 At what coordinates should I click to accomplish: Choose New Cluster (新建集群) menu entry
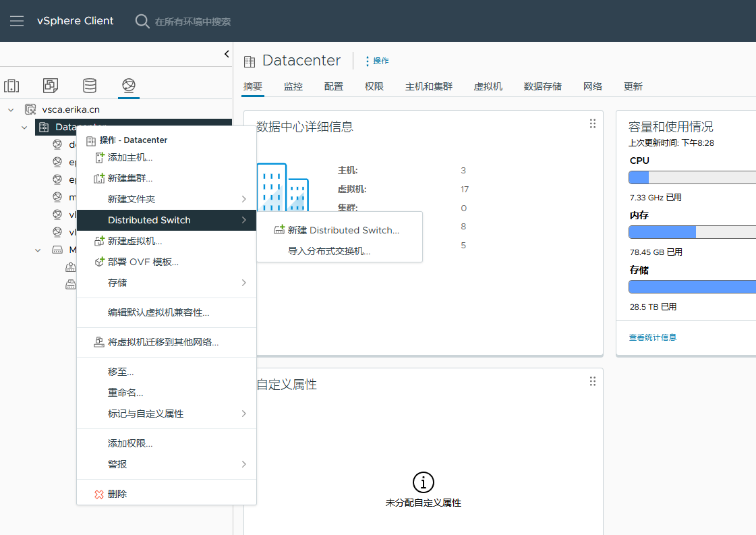pos(167,178)
